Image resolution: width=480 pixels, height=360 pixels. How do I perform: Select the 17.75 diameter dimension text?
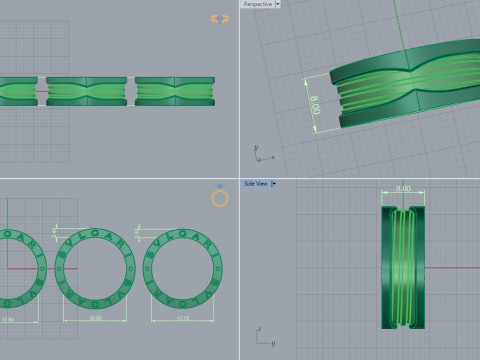[x=183, y=318]
